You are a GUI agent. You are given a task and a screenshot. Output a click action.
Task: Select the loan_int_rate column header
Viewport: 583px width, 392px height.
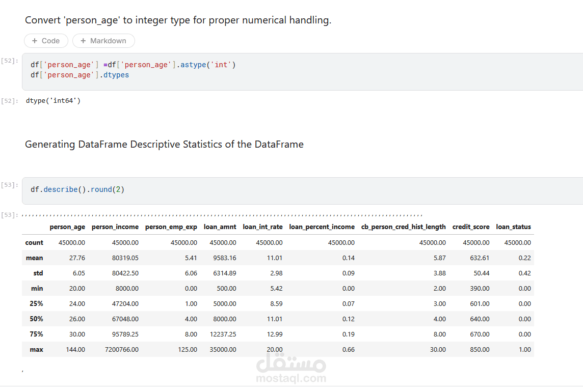click(x=262, y=227)
